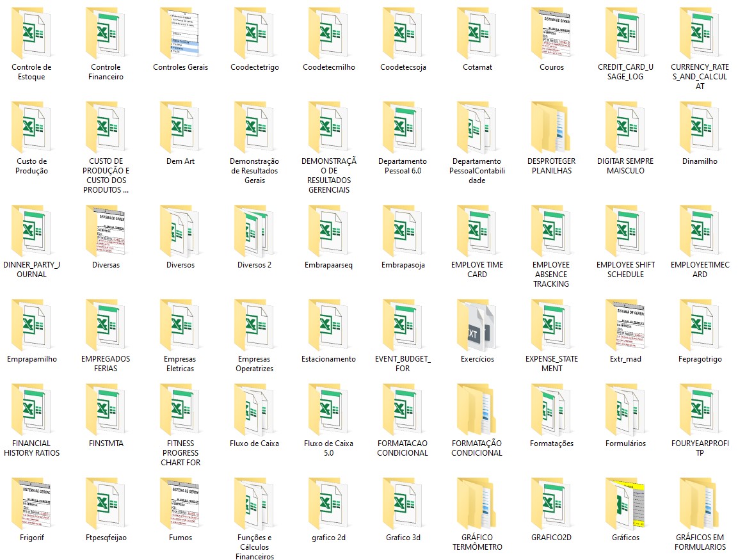Select the Diversos 2 folder
The width and height of the screenshot is (738, 560).
tap(254, 230)
